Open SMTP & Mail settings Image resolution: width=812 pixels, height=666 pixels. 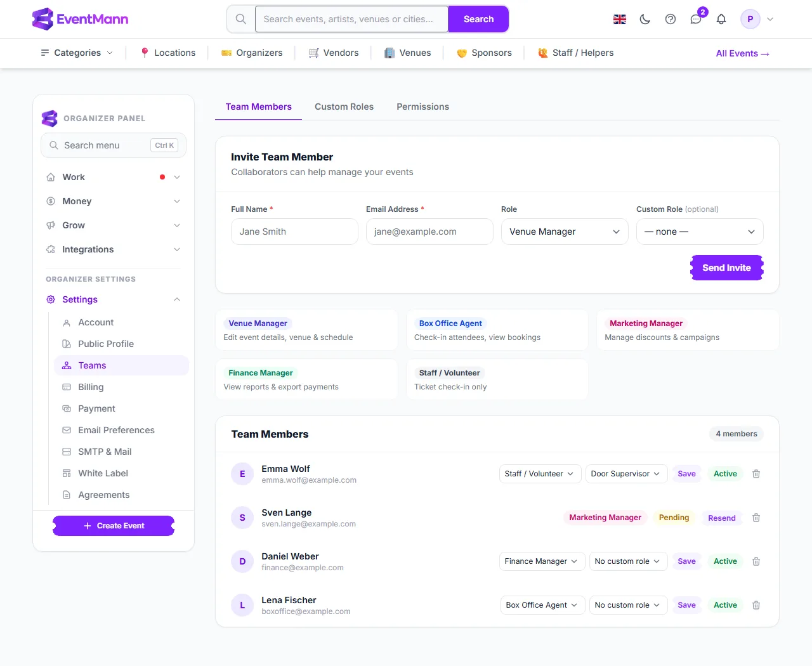122,452
